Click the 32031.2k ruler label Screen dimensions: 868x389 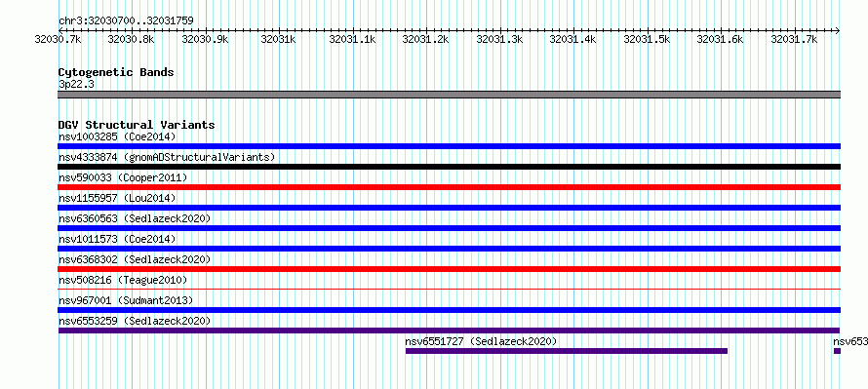click(426, 39)
